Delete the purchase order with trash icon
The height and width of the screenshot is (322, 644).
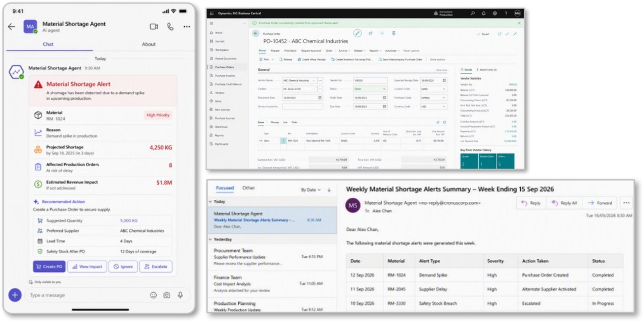point(394,33)
